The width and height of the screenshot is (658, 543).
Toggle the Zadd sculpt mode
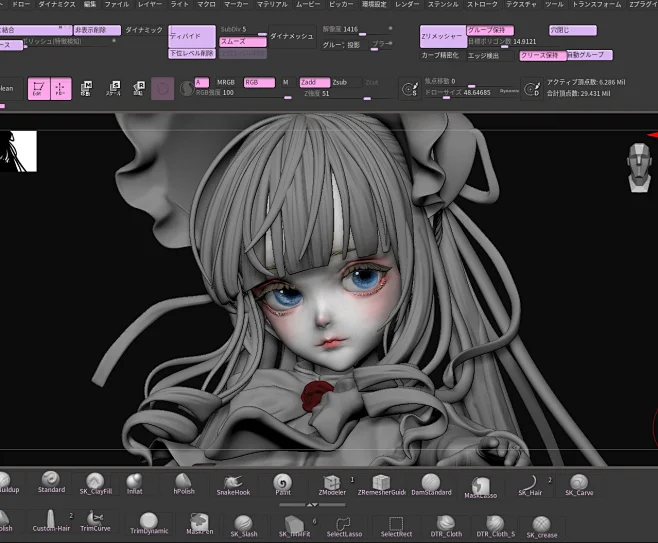312,81
